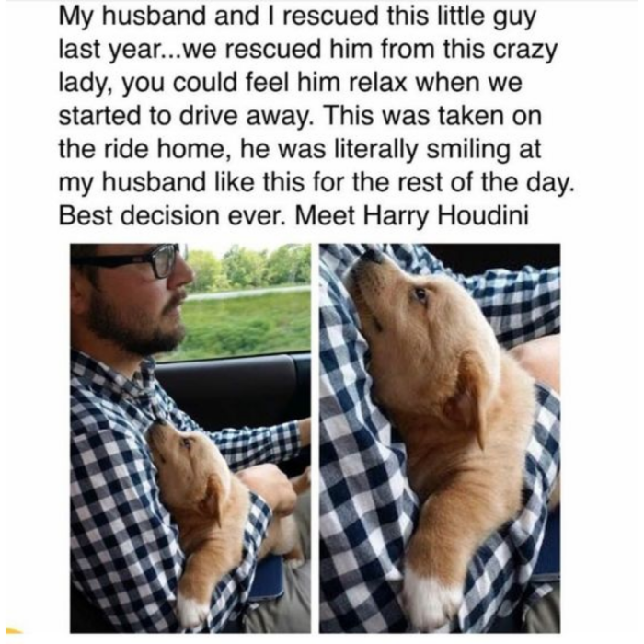Open the left photo of man driving

pyautogui.click(x=190, y=438)
